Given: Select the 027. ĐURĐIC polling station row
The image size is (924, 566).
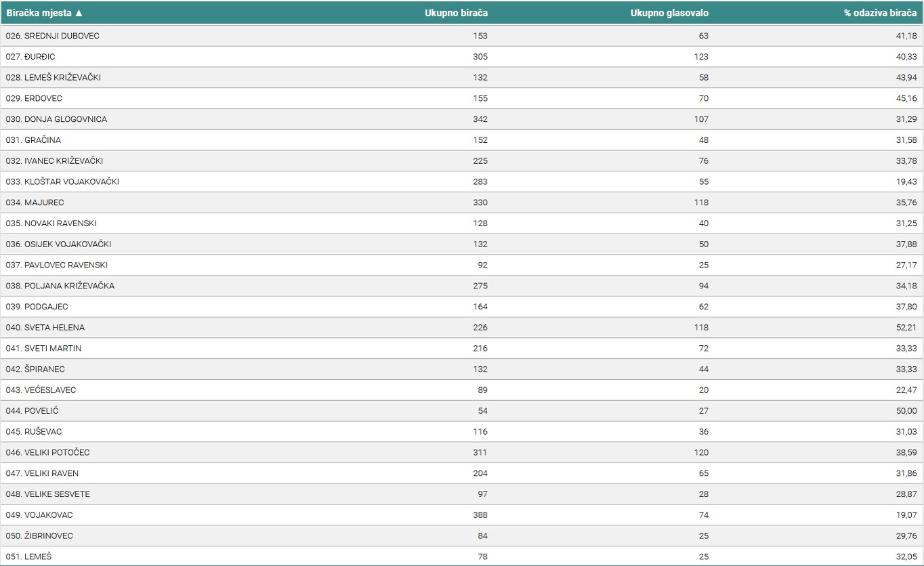Looking at the screenshot, I should pyautogui.click(x=30, y=57).
